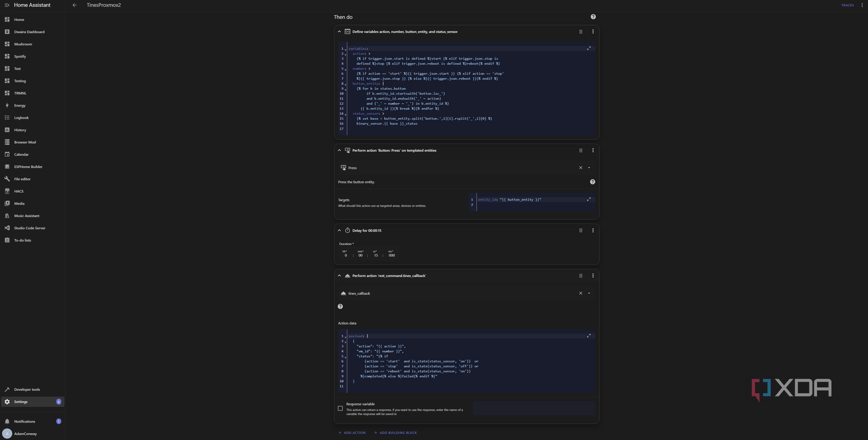Screen dimensions: 868x440
Task: Click ADD BUILDING BLOCK button
Action: point(396,432)
